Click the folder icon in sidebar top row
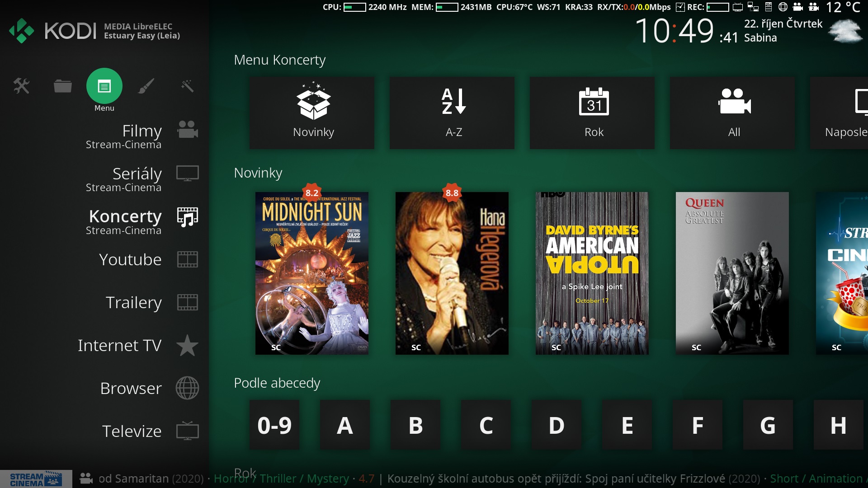The image size is (868, 488). [62, 86]
